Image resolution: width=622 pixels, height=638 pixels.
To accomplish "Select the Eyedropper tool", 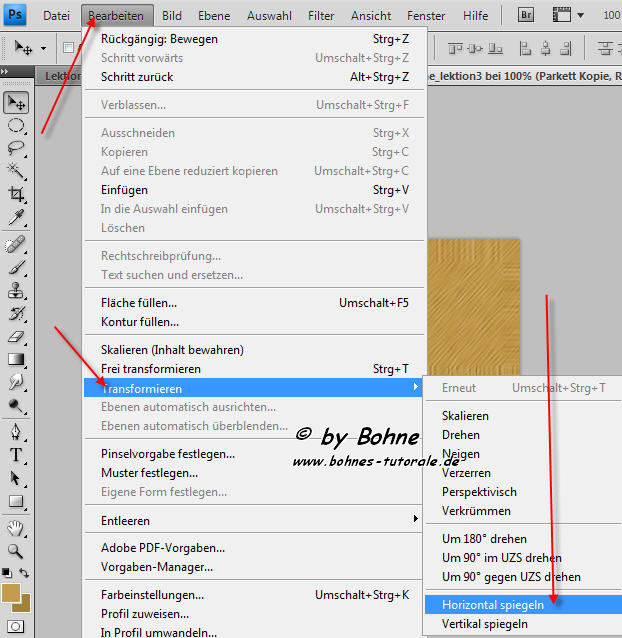I will tap(16, 218).
